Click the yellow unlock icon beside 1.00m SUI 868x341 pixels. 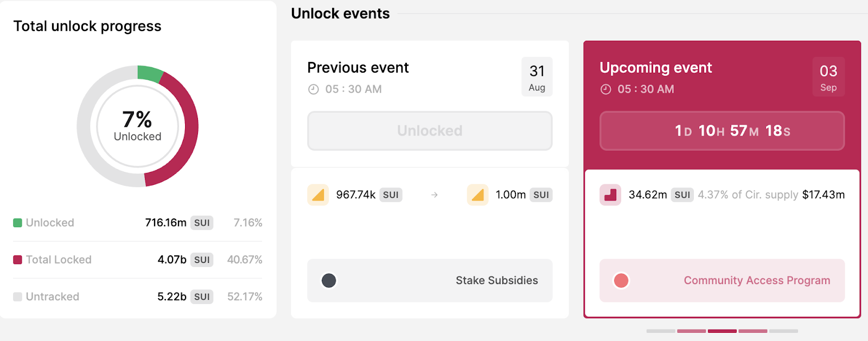(477, 195)
